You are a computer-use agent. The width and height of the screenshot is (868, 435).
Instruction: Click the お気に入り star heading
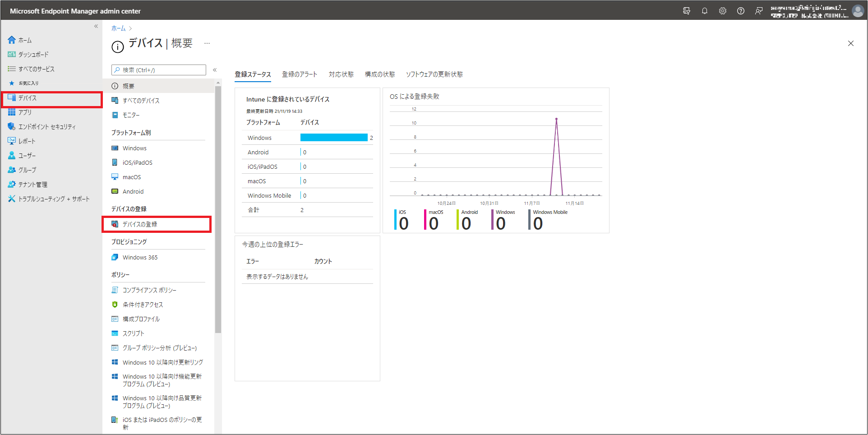[x=24, y=83]
